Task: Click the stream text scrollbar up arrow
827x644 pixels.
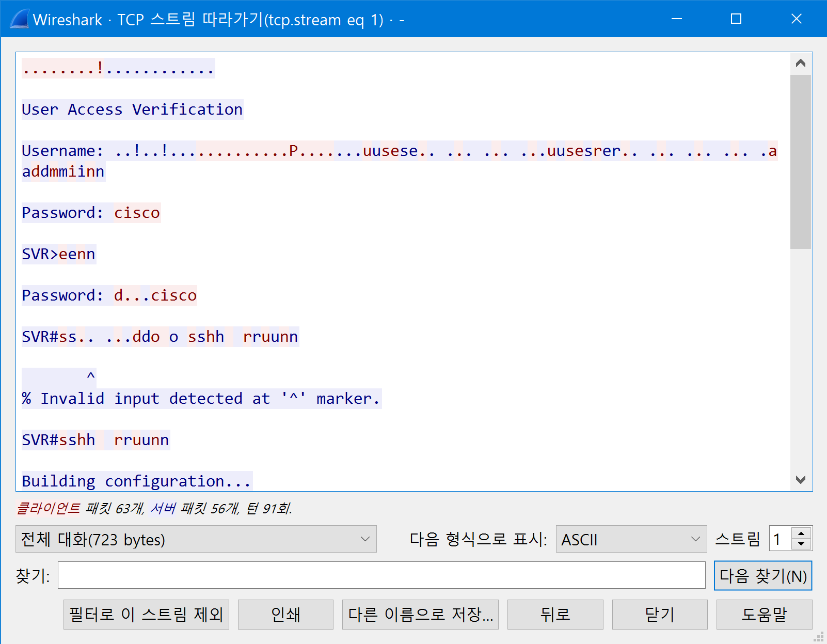Action: tap(801, 64)
